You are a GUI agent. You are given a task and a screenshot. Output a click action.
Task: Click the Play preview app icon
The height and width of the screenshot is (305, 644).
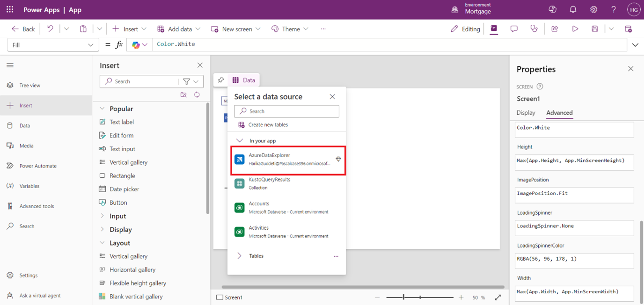[575, 29]
